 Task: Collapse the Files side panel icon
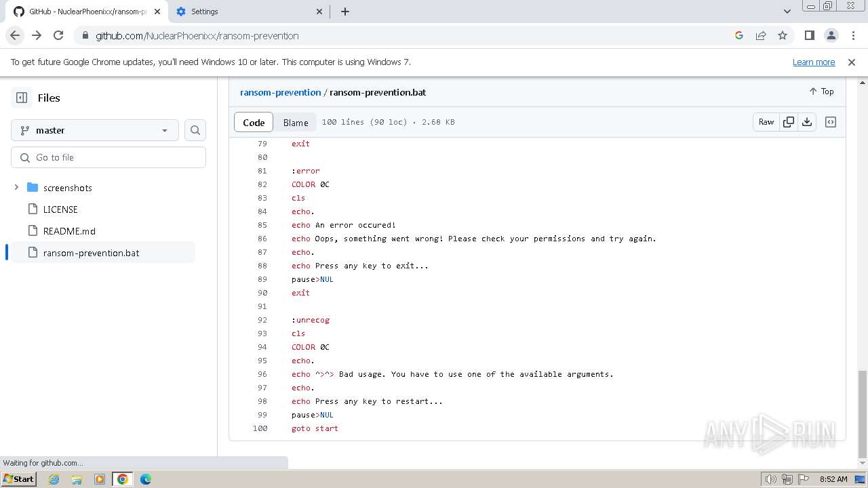click(x=22, y=98)
